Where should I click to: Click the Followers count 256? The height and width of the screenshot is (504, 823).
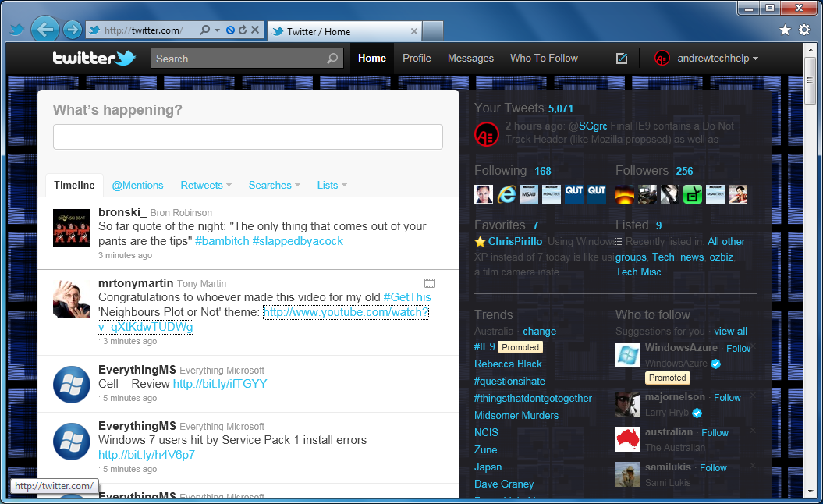684,171
